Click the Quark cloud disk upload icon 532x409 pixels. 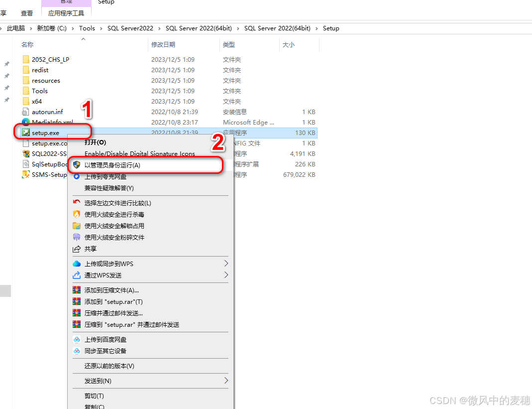[77, 177]
